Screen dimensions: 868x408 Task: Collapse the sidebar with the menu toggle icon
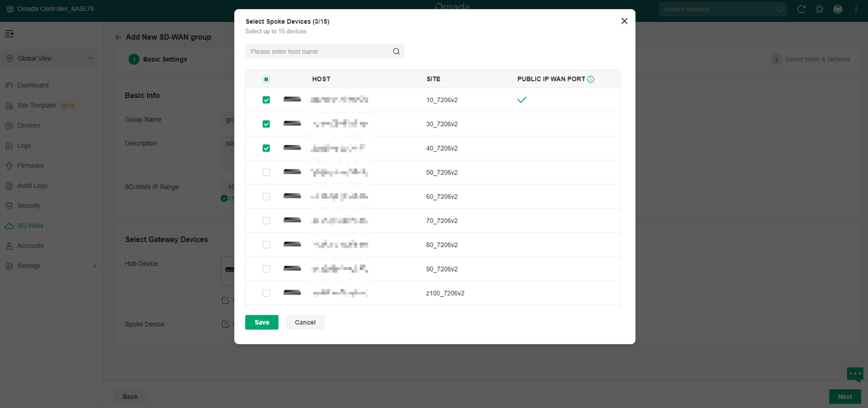[x=9, y=34]
